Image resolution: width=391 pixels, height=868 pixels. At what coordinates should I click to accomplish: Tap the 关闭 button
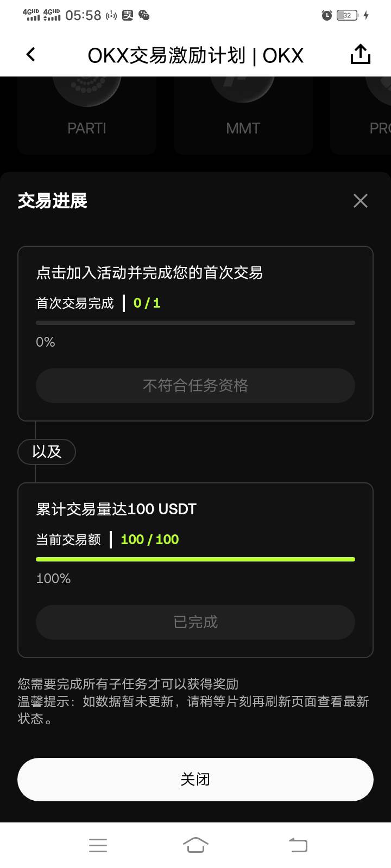coord(195,779)
